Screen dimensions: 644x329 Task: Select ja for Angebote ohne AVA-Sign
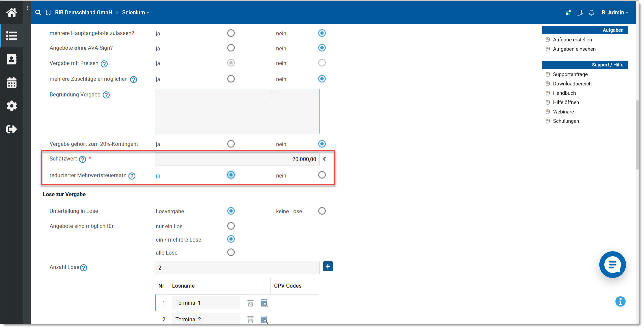pos(231,48)
